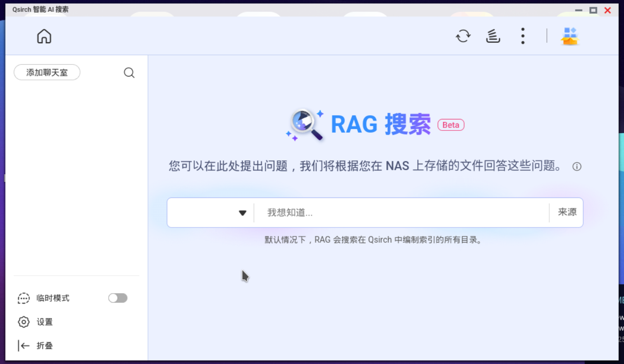This screenshot has width=624, height=364.
Task: Click the Beta badge next to RAG 搜索
Action: [x=451, y=125]
